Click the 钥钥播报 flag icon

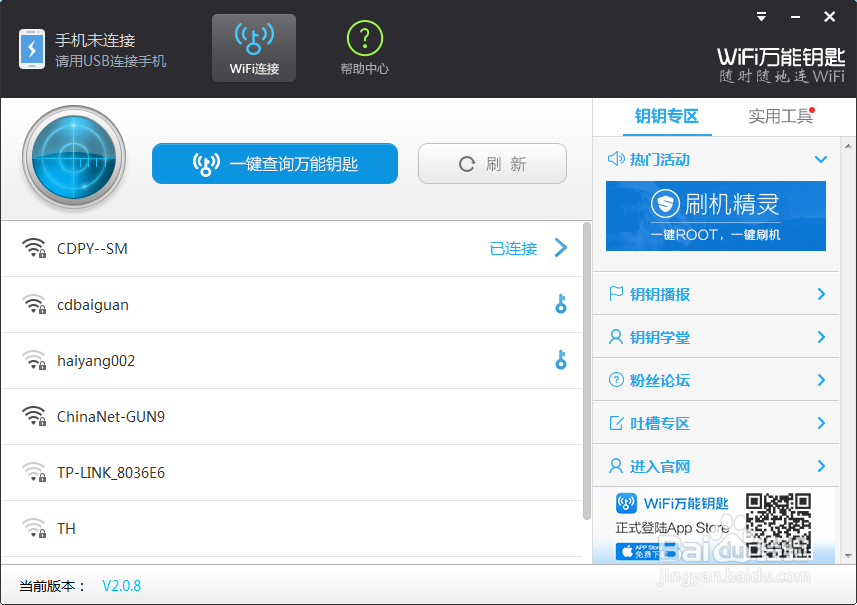(x=616, y=293)
